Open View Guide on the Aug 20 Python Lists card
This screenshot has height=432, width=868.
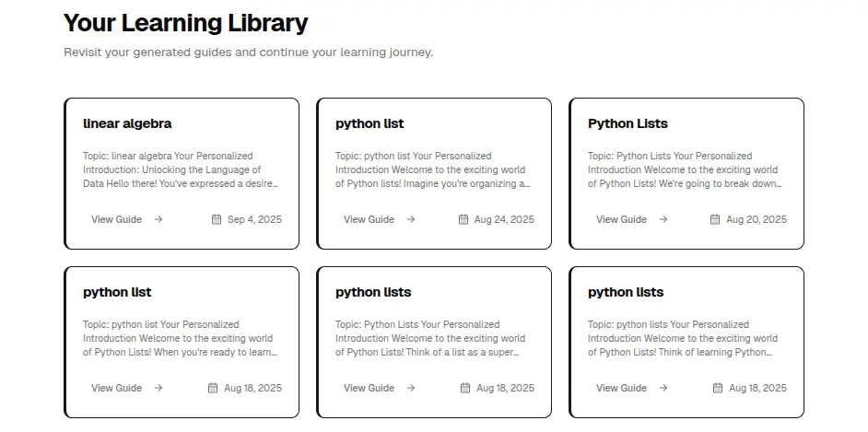click(x=621, y=219)
